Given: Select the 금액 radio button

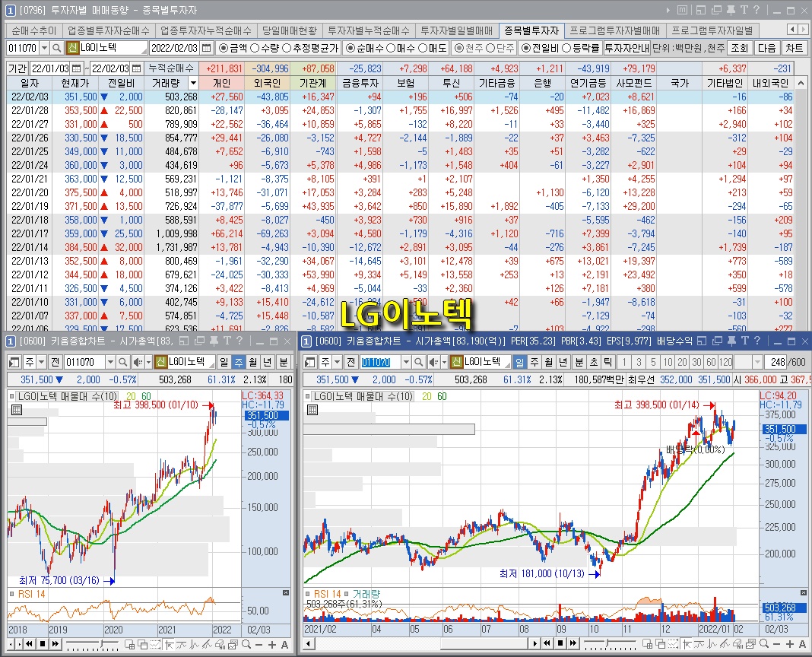Looking at the screenshot, I should [224, 48].
